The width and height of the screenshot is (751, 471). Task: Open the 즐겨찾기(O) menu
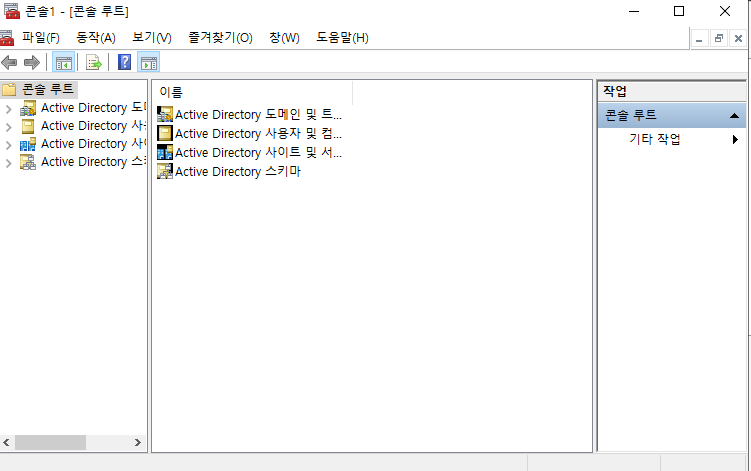click(x=220, y=38)
